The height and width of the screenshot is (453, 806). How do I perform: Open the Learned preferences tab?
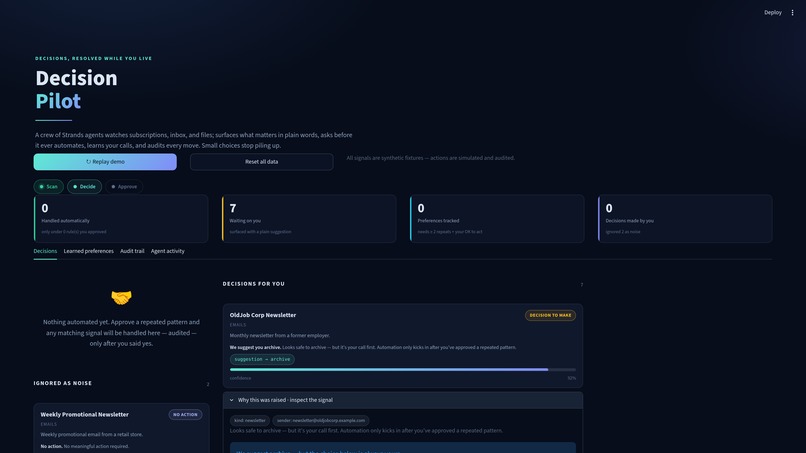[x=88, y=251]
